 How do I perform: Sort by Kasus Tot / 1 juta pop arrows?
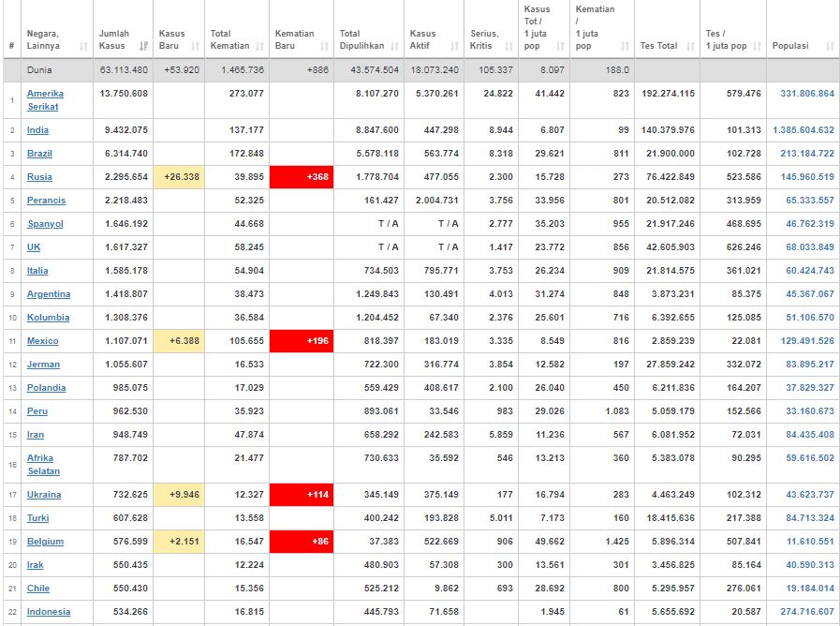pos(560,46)
